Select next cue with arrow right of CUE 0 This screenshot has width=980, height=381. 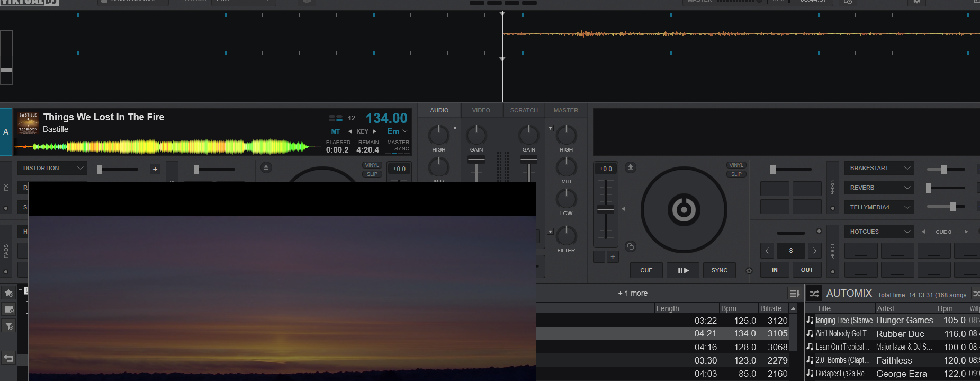[x=966, y=232]
